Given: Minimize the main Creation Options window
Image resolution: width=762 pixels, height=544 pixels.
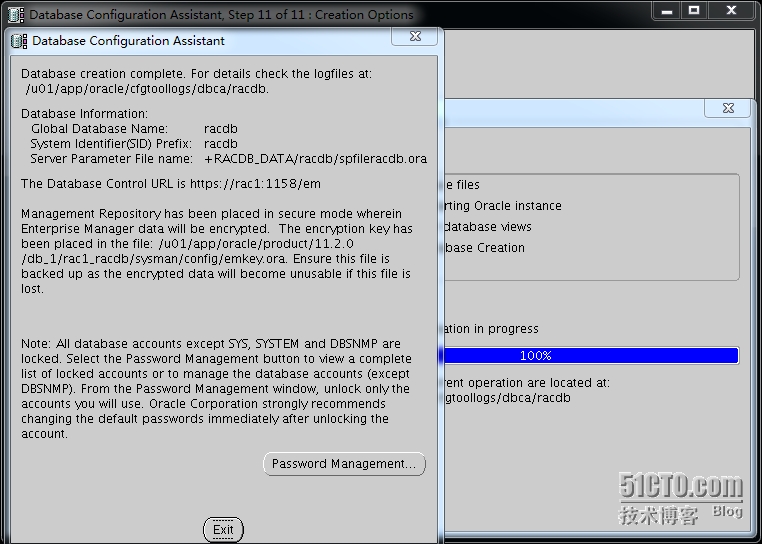Looking at the screenshot, I should tap(667, 11).
